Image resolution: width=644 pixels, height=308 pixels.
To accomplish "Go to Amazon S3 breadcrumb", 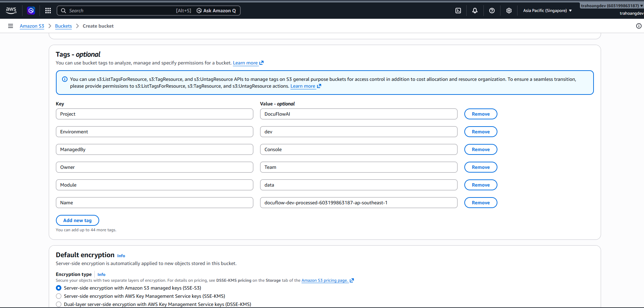I will click(x=32, y=26).
